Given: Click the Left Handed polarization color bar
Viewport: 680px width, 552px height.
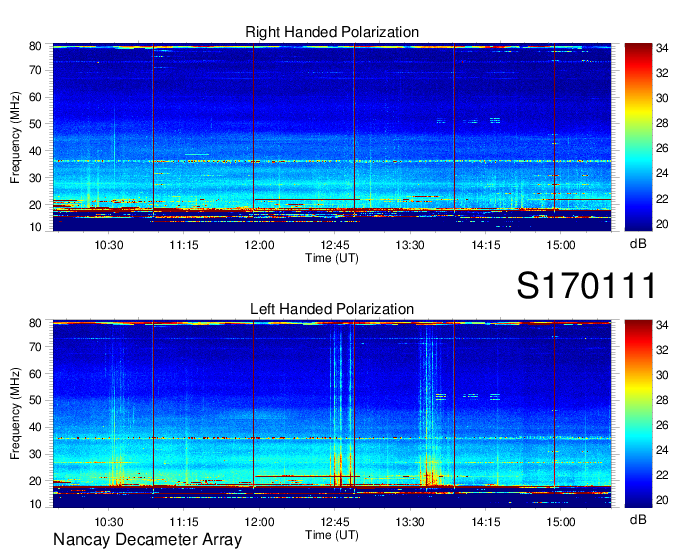Looking at the screenshot, I should click(x=638, y=414).
